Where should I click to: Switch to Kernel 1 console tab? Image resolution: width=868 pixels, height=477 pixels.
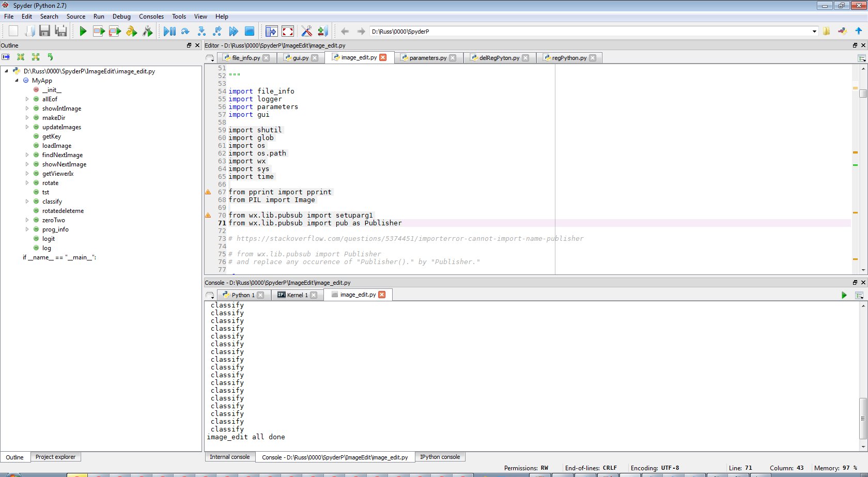pyautogui.click(x=297, y=295)
